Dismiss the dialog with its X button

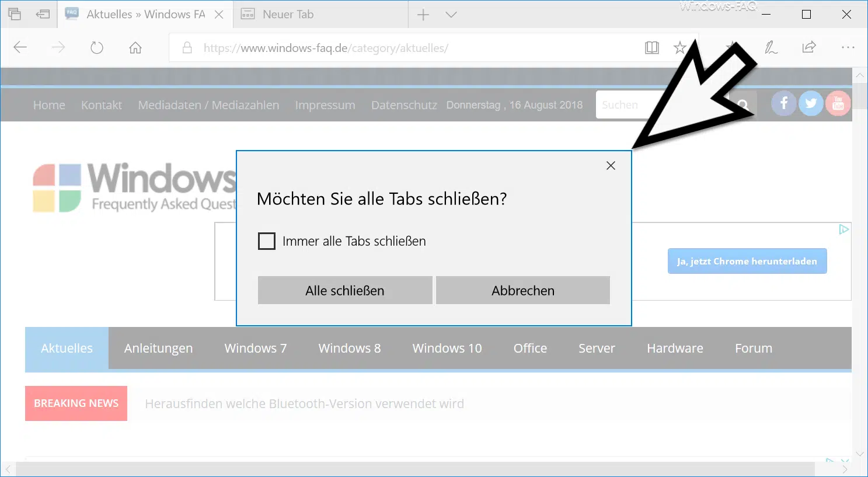611,166
